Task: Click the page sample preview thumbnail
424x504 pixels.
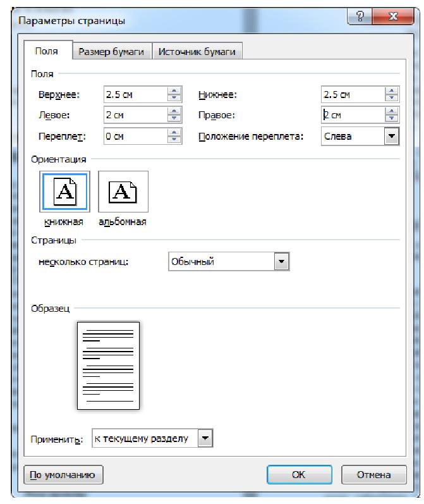Action: (108, 366)
